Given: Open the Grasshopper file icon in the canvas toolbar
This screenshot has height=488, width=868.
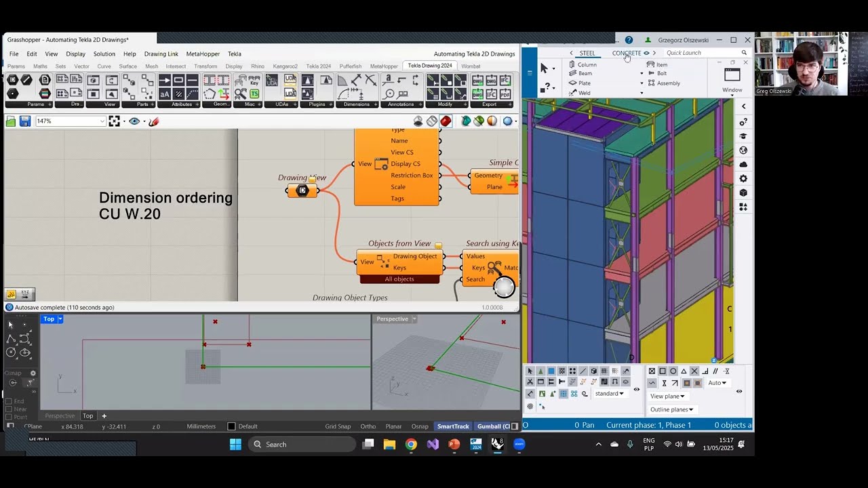Looking at the screenshot, I should [11, 121].
